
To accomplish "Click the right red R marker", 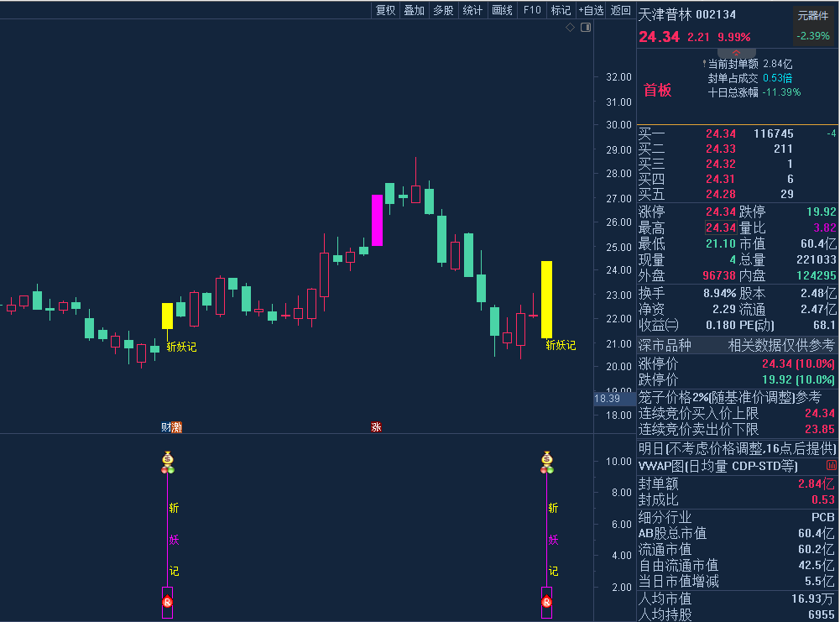I will tap(546, 602).
